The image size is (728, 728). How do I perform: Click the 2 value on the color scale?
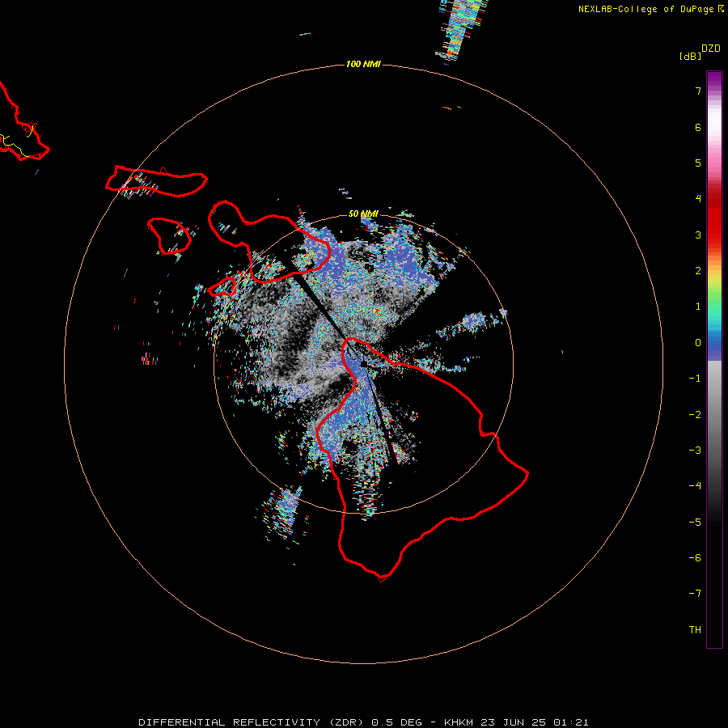(x=698, y=271)
